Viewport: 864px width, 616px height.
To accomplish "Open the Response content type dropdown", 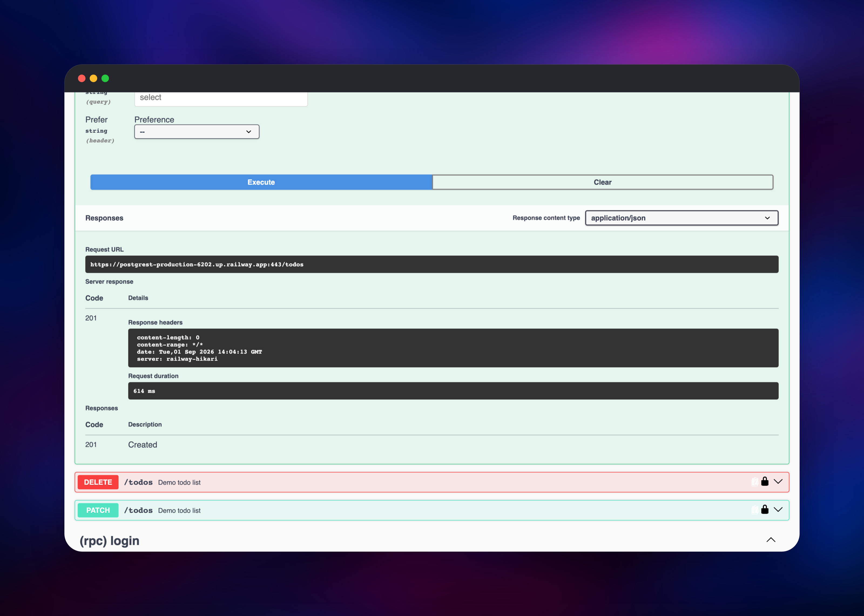I will (681, 218).
